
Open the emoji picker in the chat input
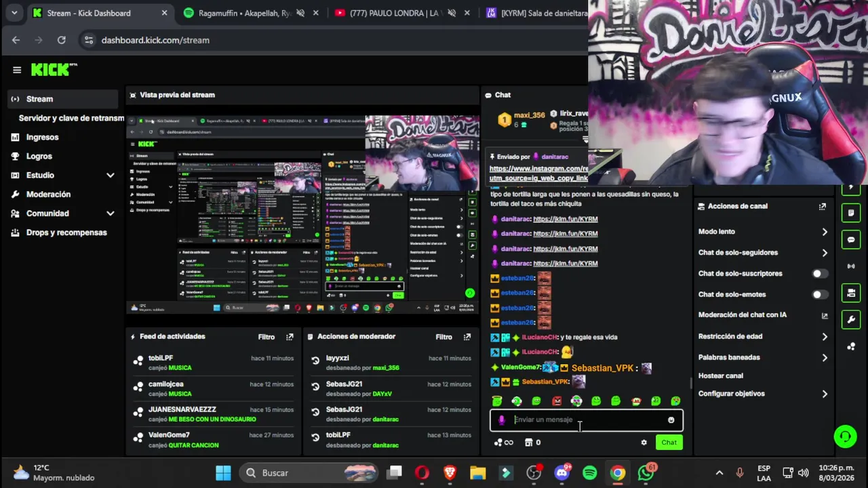pyautogui.click(x=671, y=420)
